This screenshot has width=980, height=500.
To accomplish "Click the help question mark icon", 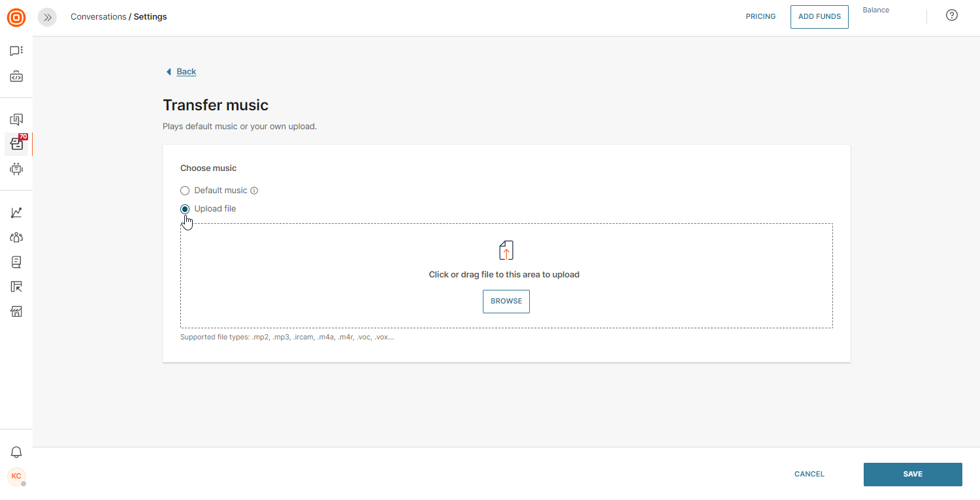I will pyautogui.click(x=952, y=16).
